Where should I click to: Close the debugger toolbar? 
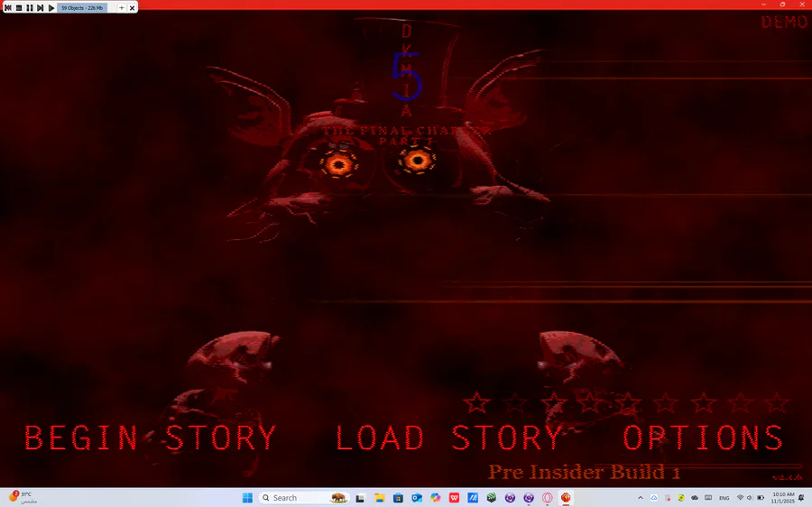(132, 8)
